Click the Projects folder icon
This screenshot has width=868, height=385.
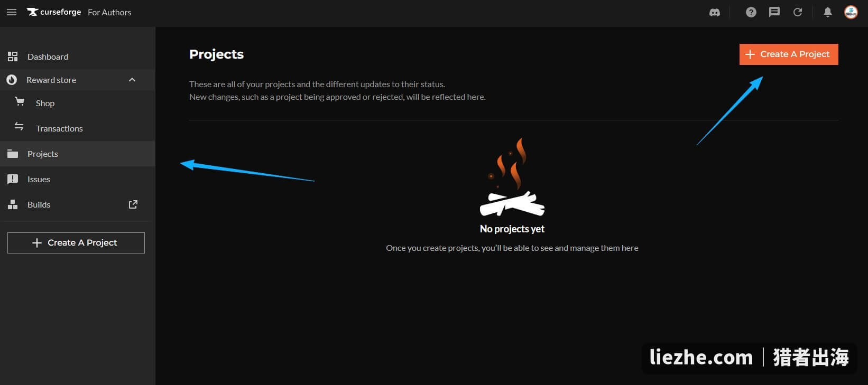coord(13,154)
